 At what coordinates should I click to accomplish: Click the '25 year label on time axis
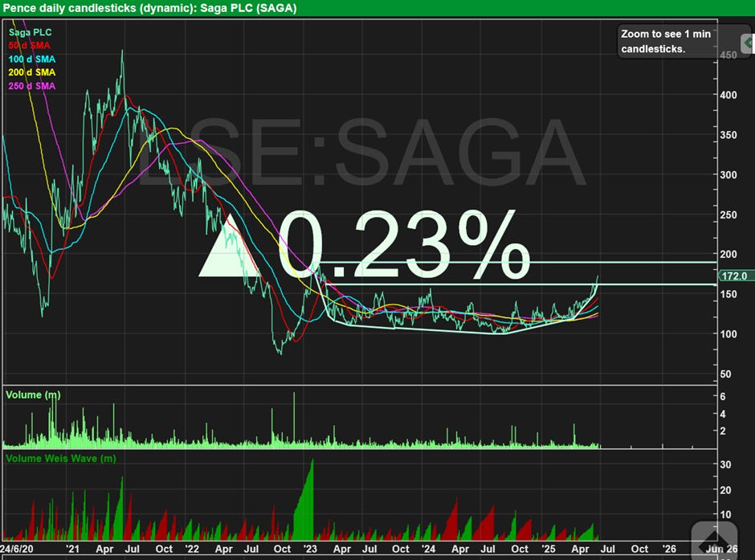pyautogui.click(x=548, y=549)
